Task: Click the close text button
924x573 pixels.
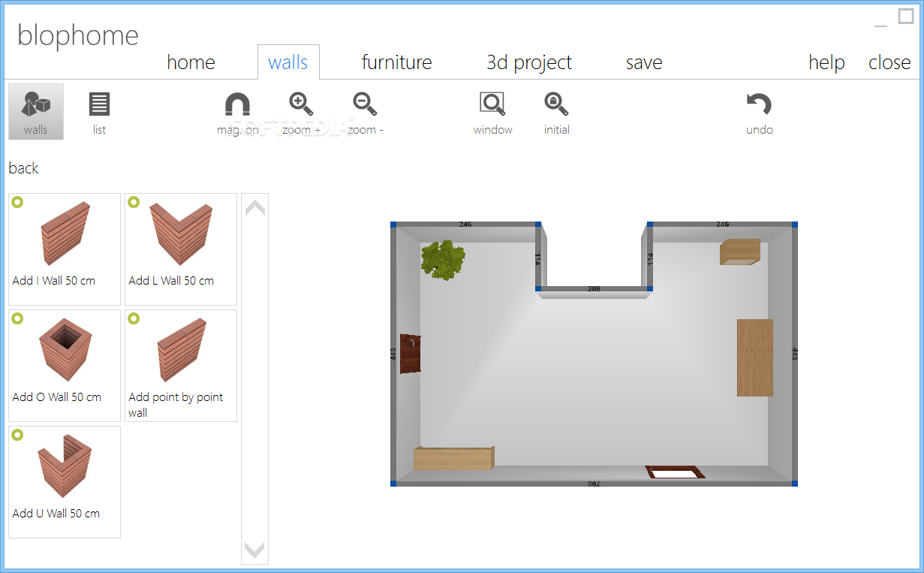Action: point(889,62)
